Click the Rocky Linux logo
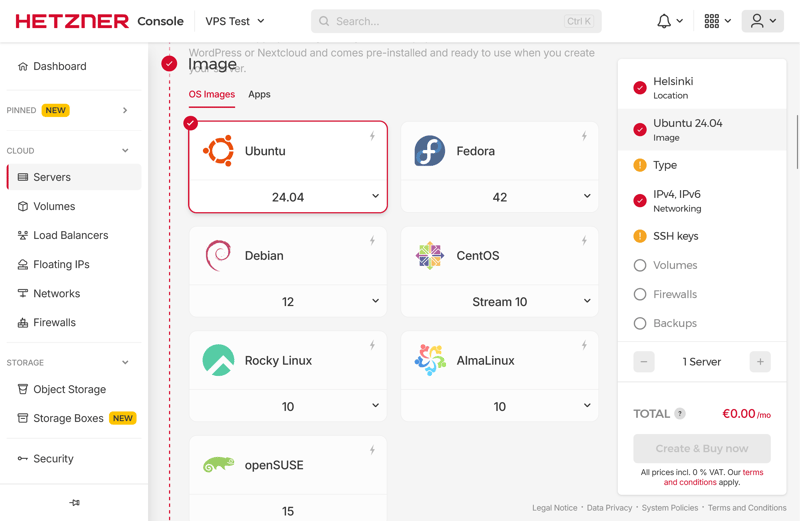Screen dimensions: 800x521 pos(218,360)
